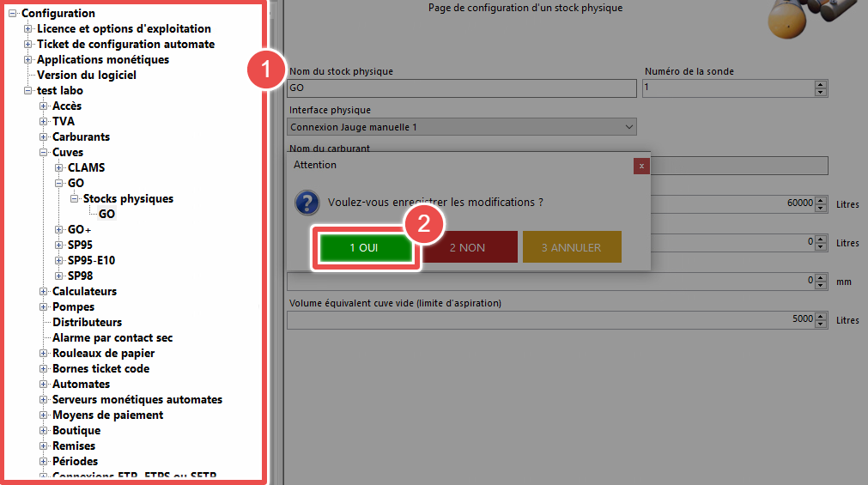Screen dimensions: 868x485
Task: Collapse the Stocks physiques node
Action: pos(75,199)
